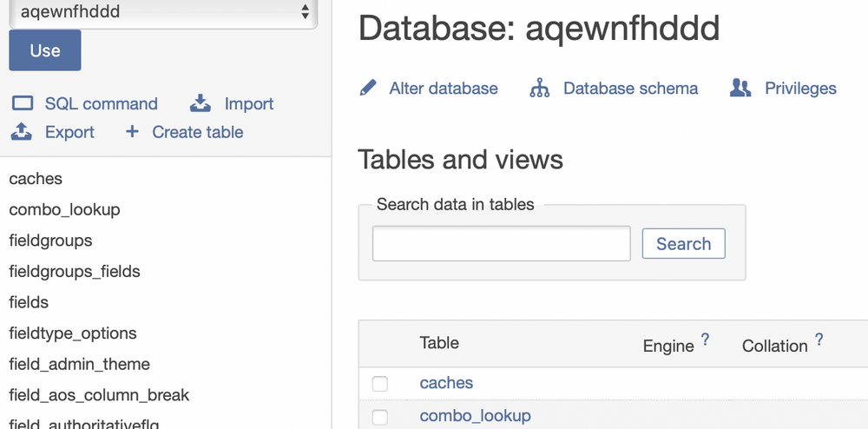Click the Database schema diagram icon
The height and width of the screenshot is (429, 868).
(540, 88)
